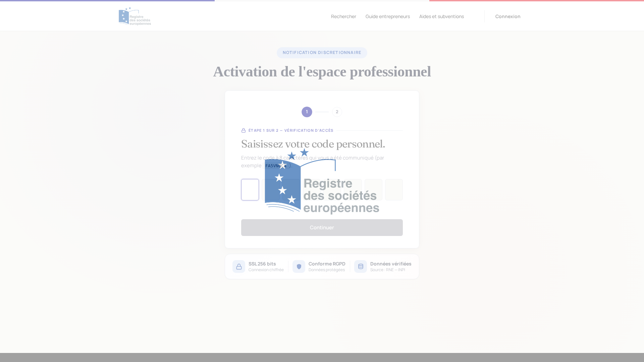Focus the seventh code character box
Image resolution: width=644 pixels, height=362 pixels.
373,190
